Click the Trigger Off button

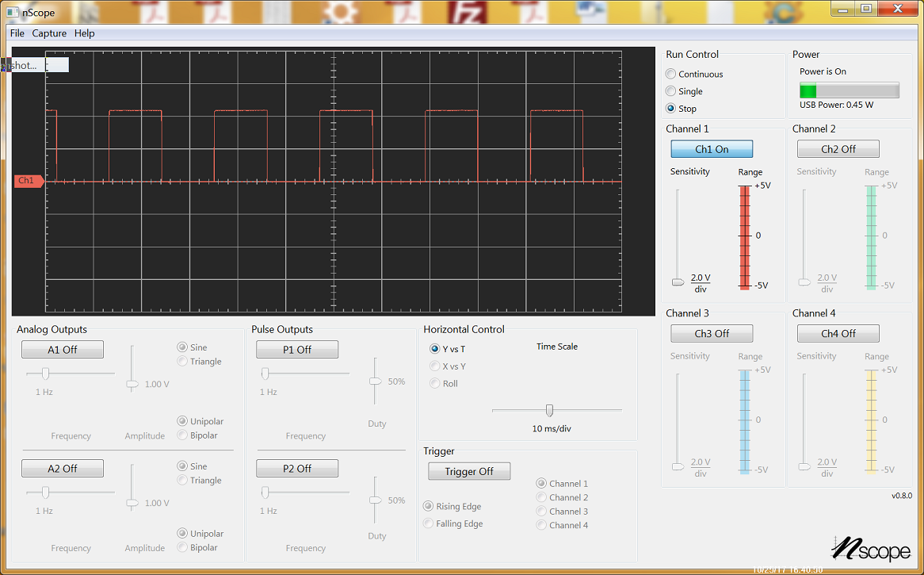click(x=469, y=472)
